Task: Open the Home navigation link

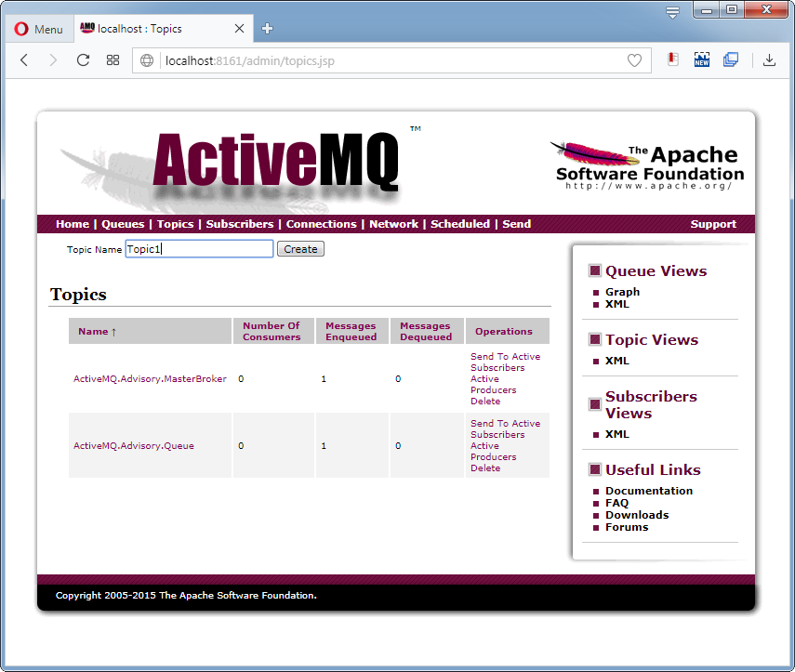Action: 73,224
